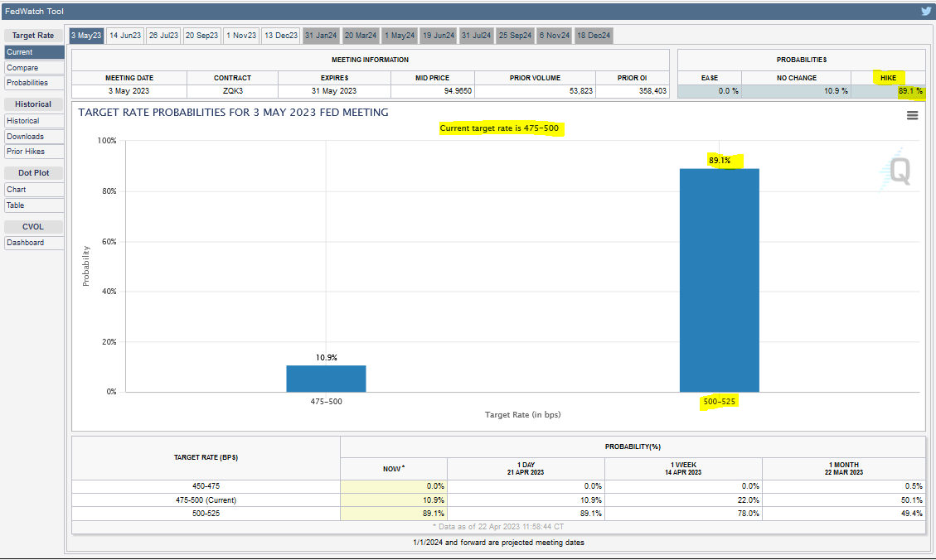Open the 13 Dec23 meeting tab

(x=280, y=35)
